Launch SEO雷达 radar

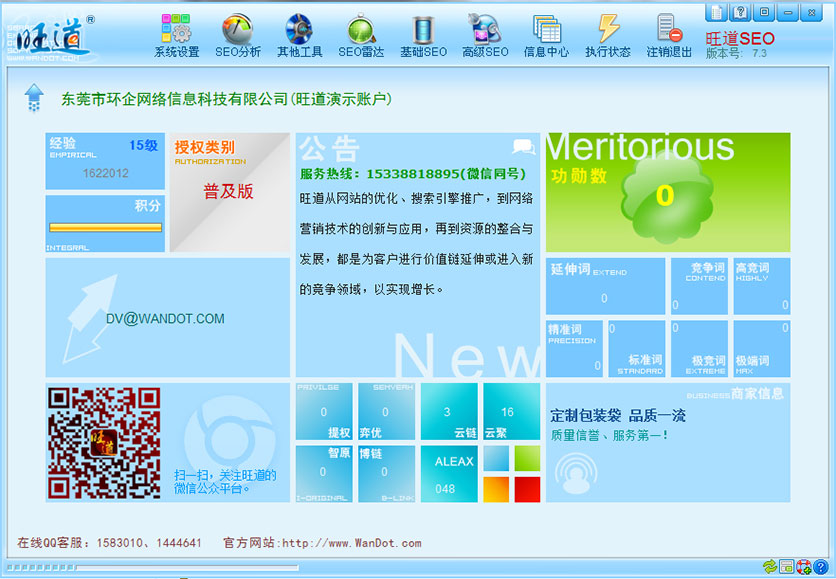(x=361, y=36)
